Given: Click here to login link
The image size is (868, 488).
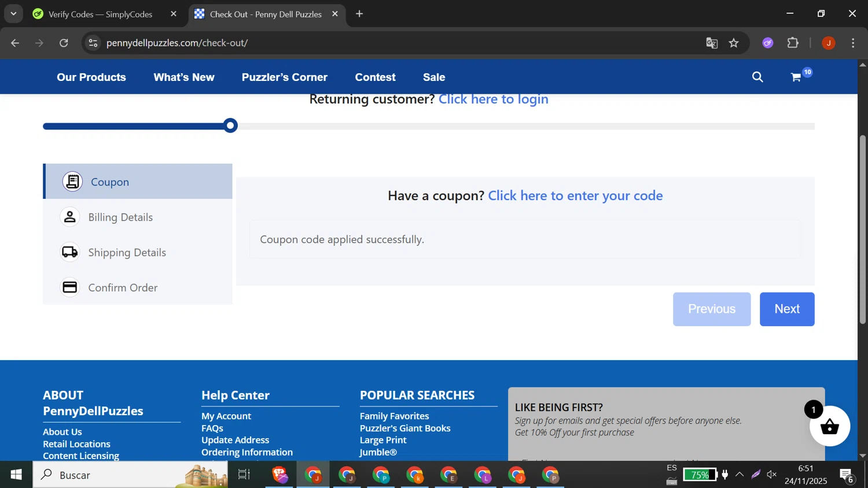Looking at the screenshot, I should tap(494, 99).
